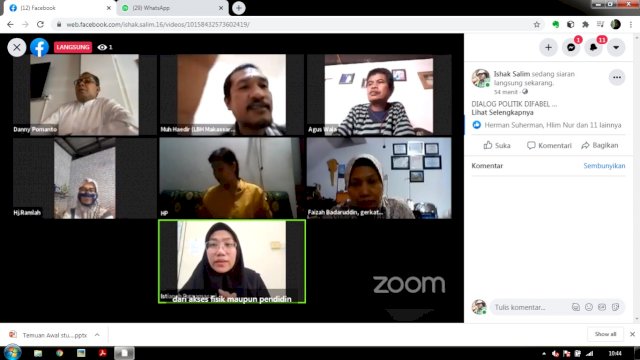This screenshot has height=360, width=640.
Task: Reload the current page
Action: [x=40, y=24]
